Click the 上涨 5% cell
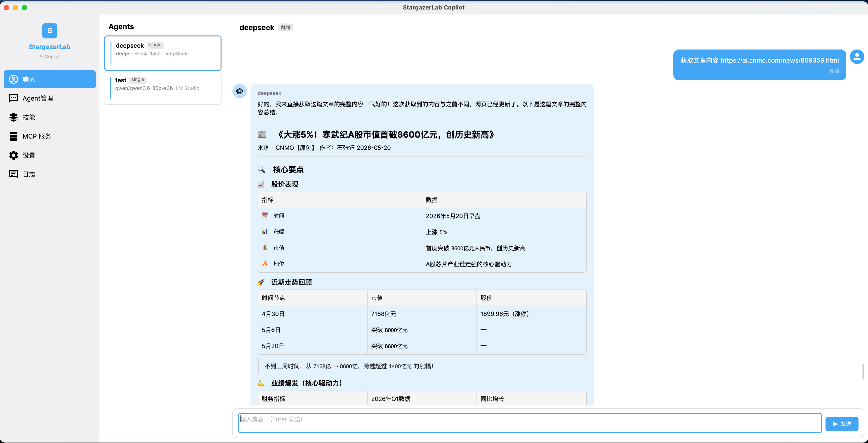This screenshot has width=868, height=443. coord(504,232)
